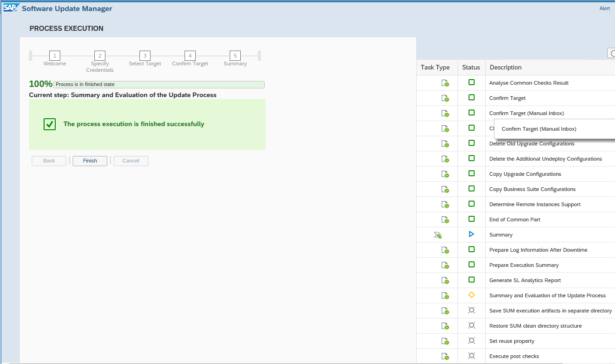Viewport: 615px width, 364px height.
Task: Click task type icon for Summary and Evaluation row
Action: click(x=445, y=296)
